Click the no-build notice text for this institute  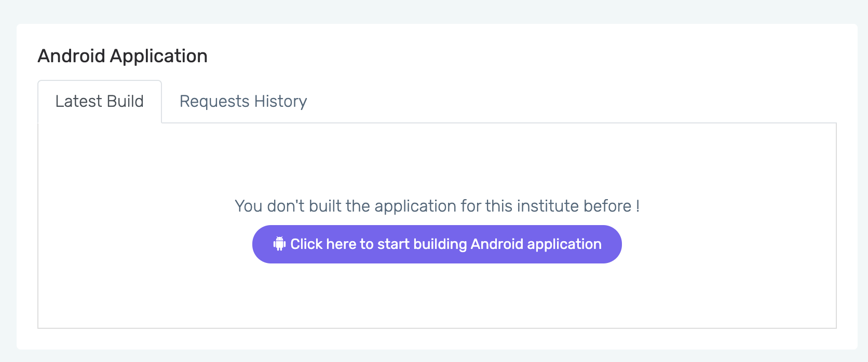tap(437, 206)
